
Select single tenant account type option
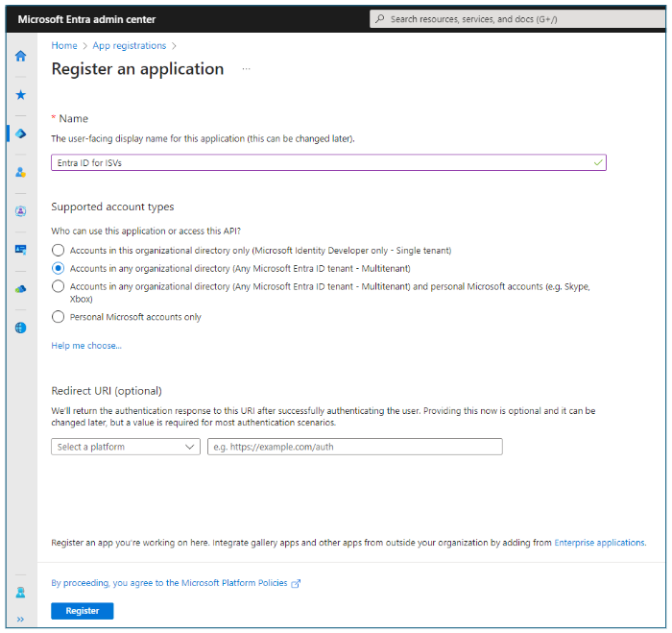59,251
